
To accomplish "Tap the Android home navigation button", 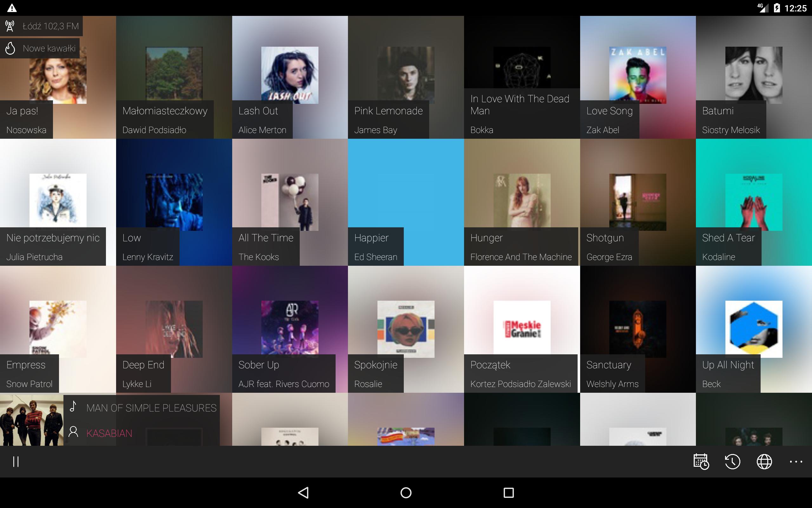I will [406, 492].
